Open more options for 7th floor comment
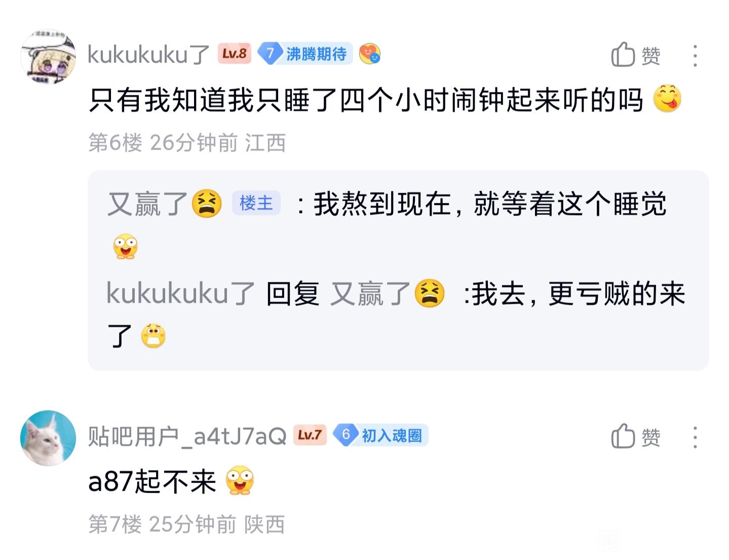The height and width of the screenshot is (560, 729). tap(695, 437)
